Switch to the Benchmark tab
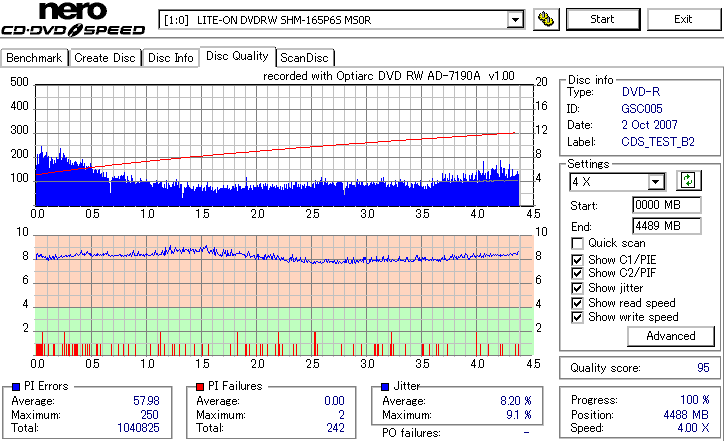The image size is (724, 441). (34, 58)
